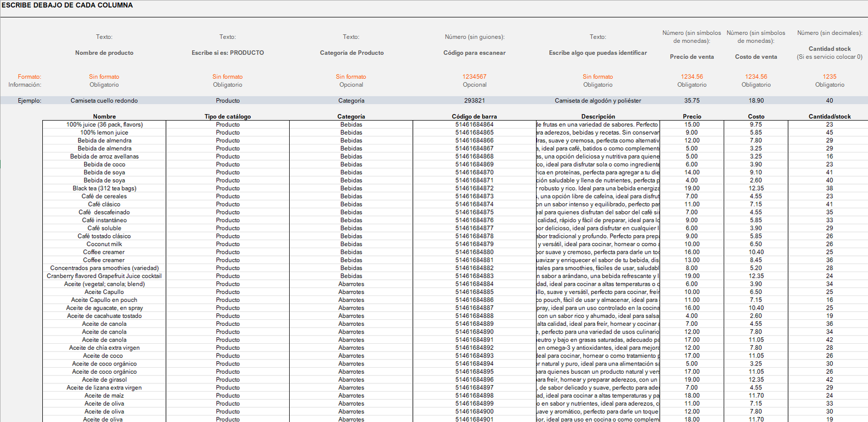868x422 pixels.
Task: Select barcode cell 51461684864
Action: point(475,124)
